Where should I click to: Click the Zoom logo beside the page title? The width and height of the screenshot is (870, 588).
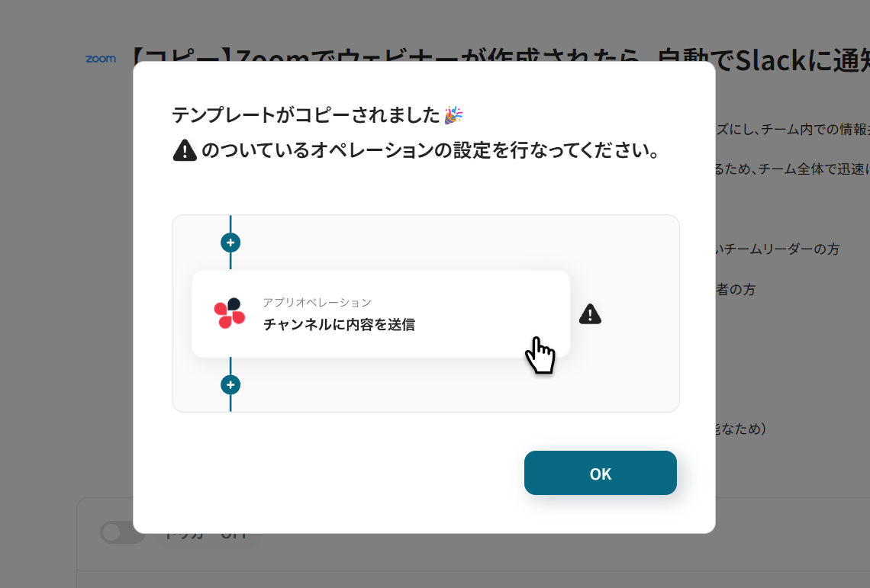pos(101,59)
